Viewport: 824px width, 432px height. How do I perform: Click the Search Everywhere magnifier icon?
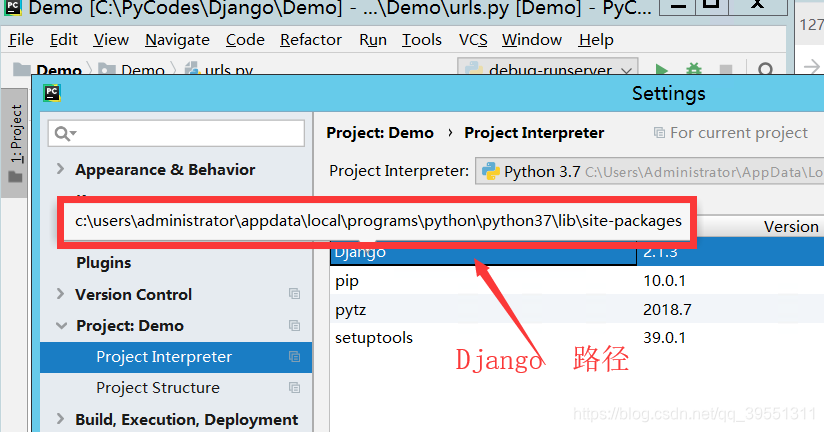tap(766, 69)
